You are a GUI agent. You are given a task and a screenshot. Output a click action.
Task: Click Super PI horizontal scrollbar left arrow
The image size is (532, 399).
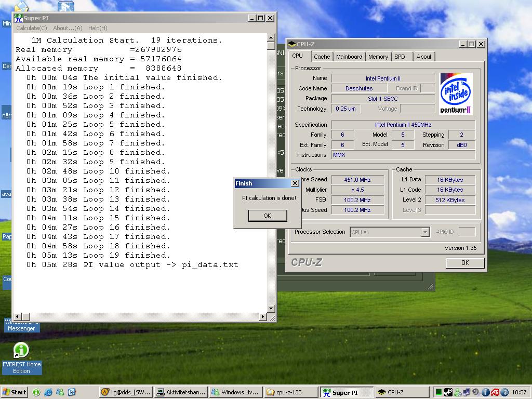17,316
